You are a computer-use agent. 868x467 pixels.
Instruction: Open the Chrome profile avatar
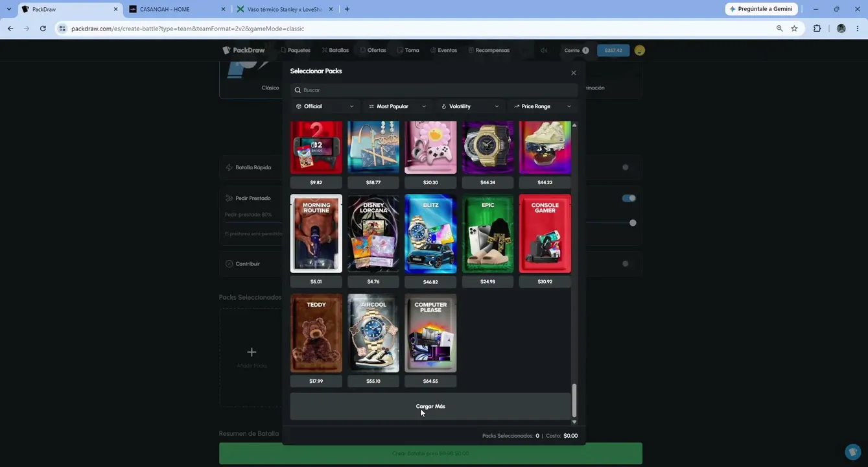tap(841, 29)
